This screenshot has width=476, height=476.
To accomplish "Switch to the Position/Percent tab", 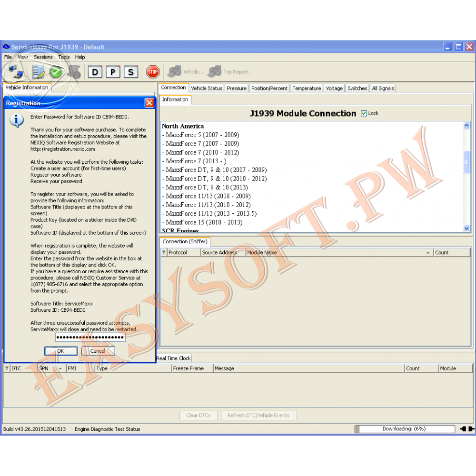I will 269,89.
